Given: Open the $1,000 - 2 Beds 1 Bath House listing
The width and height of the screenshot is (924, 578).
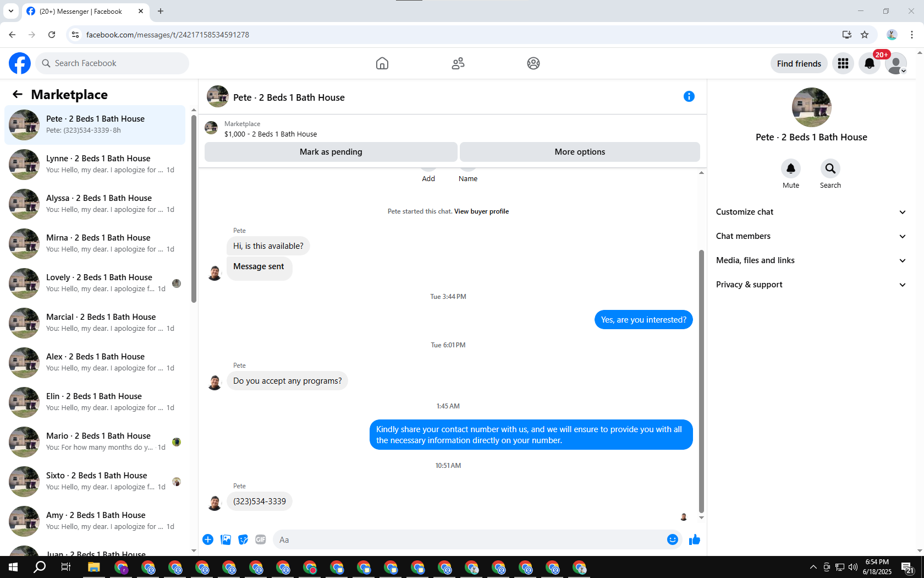Looking at the screenshot, I should click(x=271, y=134).
